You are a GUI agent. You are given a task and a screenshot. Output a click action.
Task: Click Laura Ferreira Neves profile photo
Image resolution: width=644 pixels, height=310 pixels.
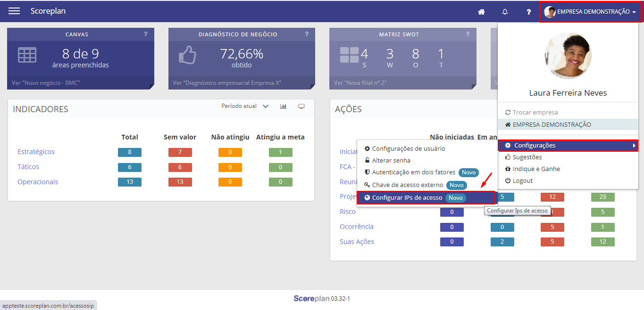tap(568, 56)
